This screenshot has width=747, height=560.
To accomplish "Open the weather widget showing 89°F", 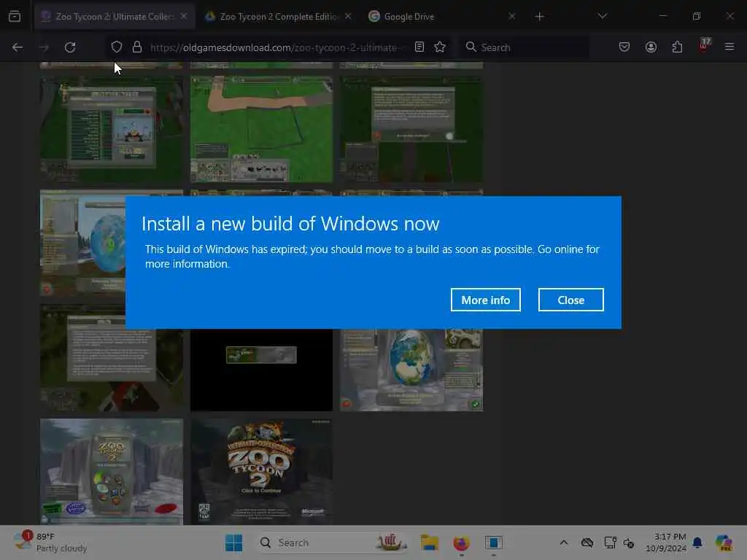I will [50, 542].
